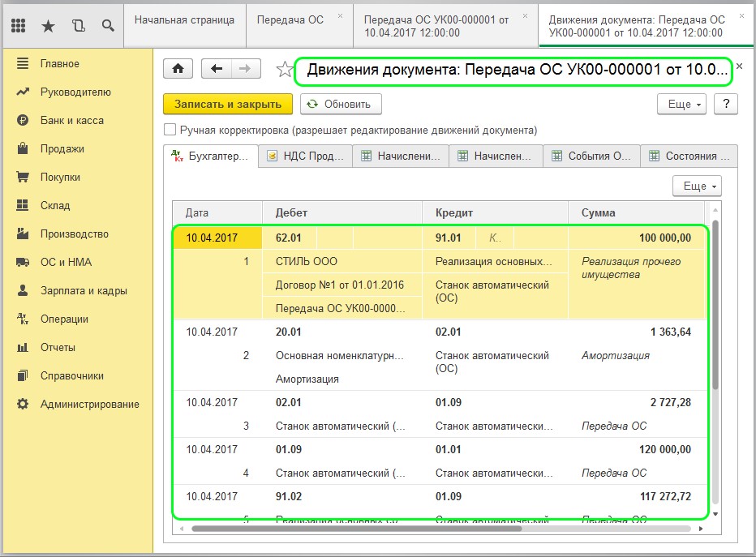Open the ОС и НМА section

66,263
